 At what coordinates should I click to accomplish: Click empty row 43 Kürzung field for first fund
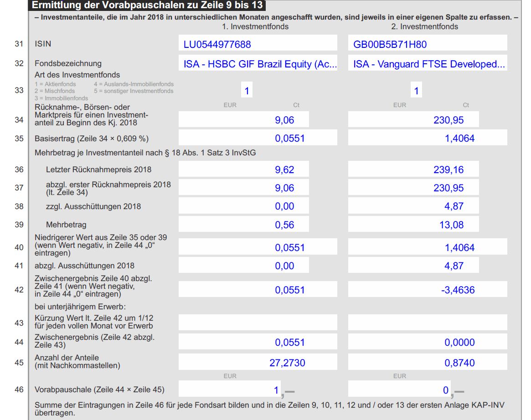pyautogui.click(x=258, y=323)
